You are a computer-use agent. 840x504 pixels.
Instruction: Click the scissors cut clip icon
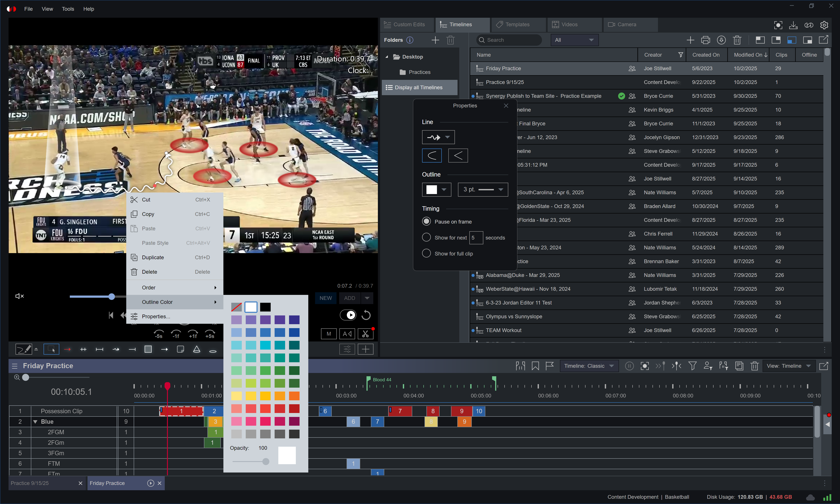365,334
